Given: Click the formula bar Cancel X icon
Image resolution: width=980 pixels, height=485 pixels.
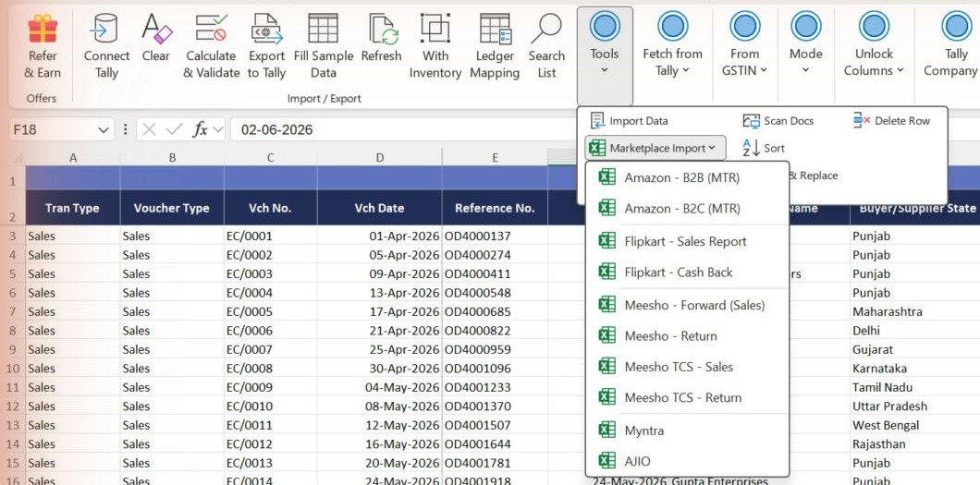Looking at the screenshot, I should pyautogui.click(x=149, y=130).
